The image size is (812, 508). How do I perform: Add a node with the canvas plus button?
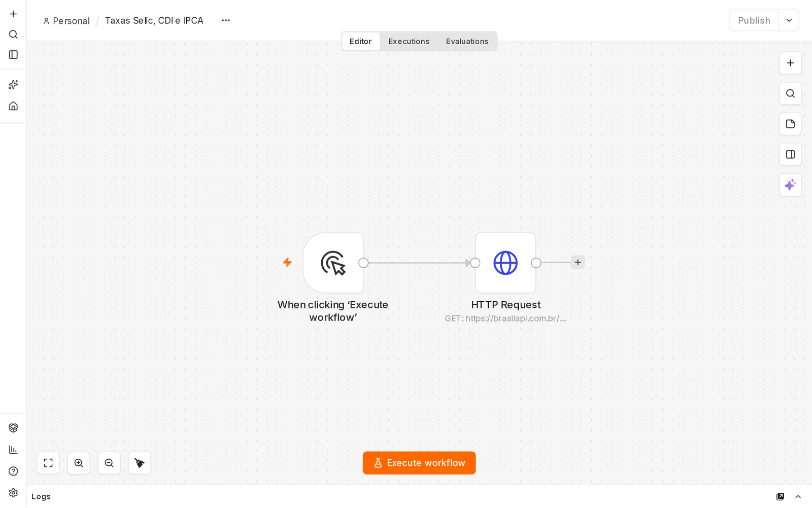(790, 63)
